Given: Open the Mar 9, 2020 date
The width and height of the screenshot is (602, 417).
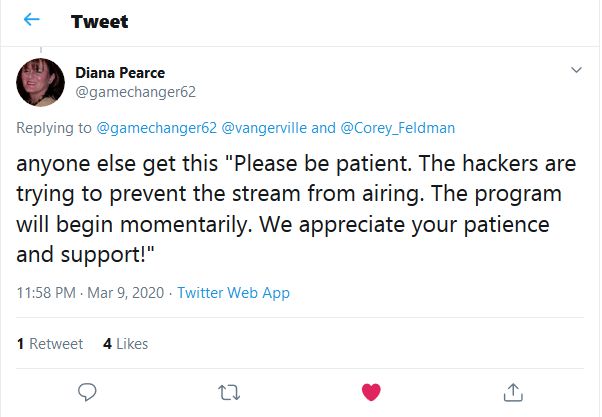Looking at the screenshot, I should click(x=126, y=293).
